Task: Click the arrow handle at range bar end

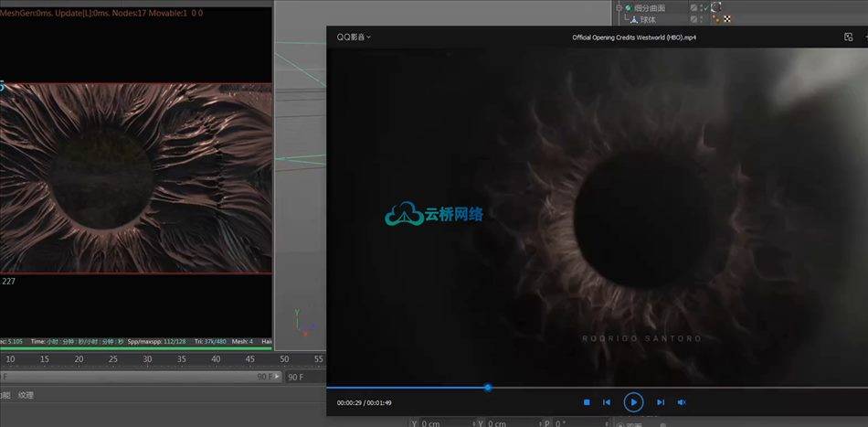Action: (279, 377)
